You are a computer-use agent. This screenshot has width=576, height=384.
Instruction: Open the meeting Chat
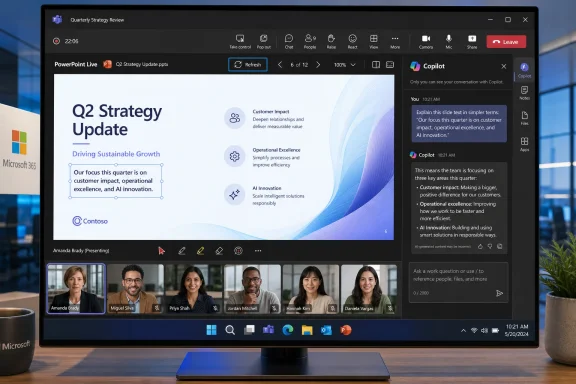(289, 42)
